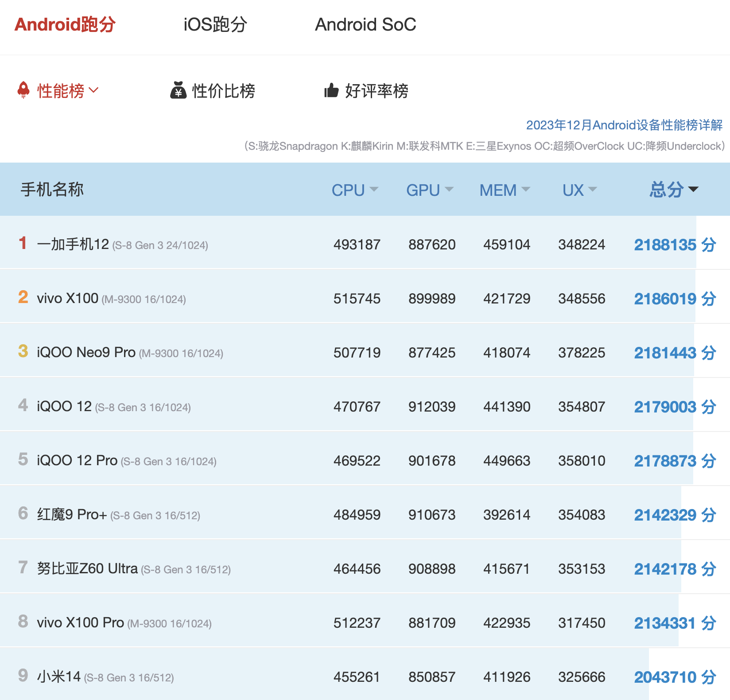Open the 性价比榜 ranking tab
The image size is (730, 700).
[x=223, y=90]
